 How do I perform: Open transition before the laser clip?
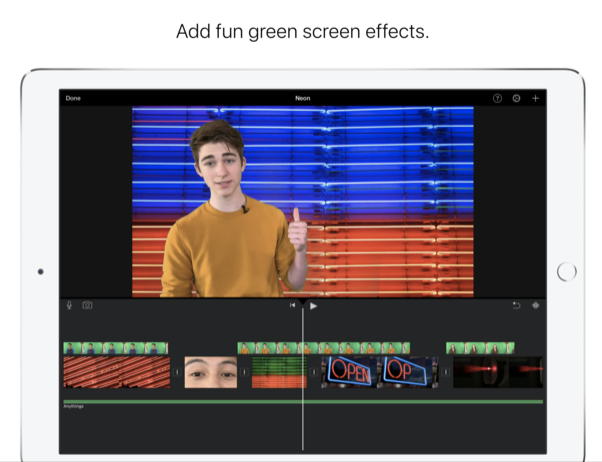click(445, 372)
